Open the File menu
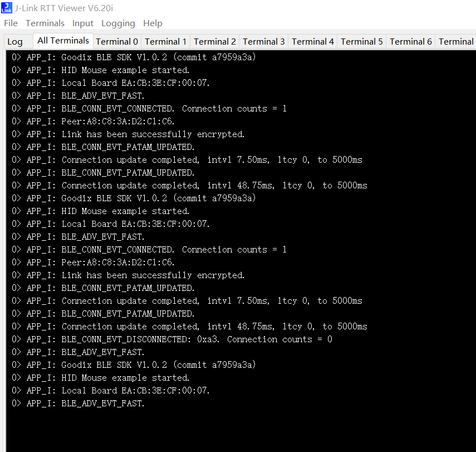 point(11,23)
